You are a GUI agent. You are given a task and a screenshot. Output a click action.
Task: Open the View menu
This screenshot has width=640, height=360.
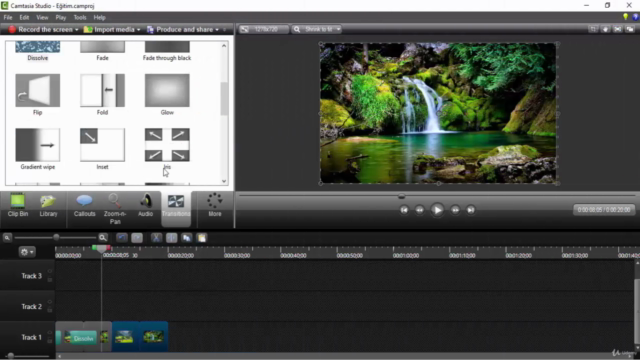click(x=42, y=18)
